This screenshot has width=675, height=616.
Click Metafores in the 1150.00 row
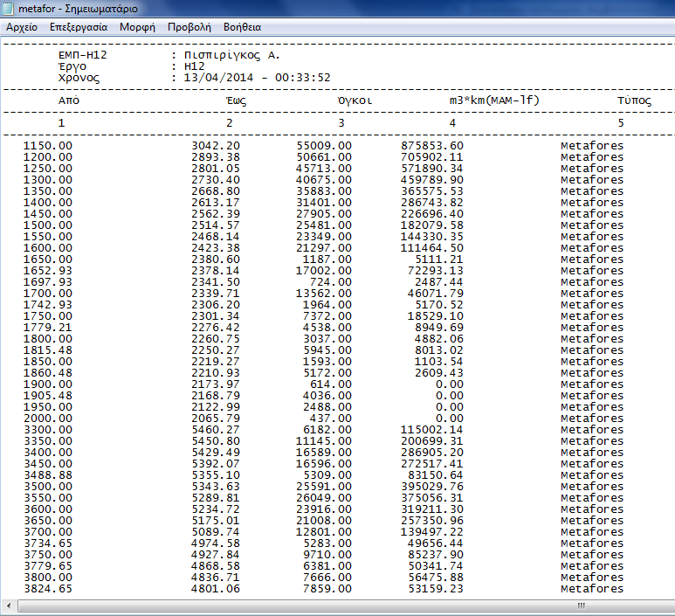pyautogui.click(x=592, y=146)
